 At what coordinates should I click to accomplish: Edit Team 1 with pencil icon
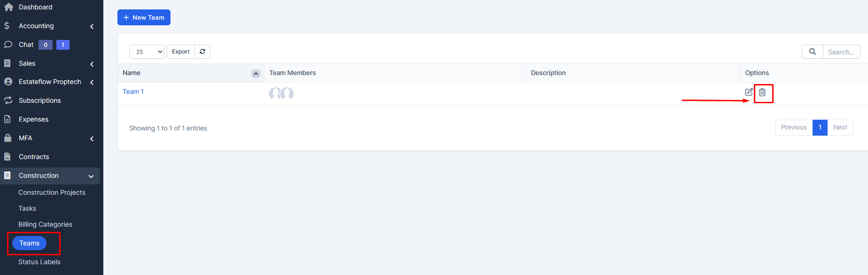(x=749, y=92)
